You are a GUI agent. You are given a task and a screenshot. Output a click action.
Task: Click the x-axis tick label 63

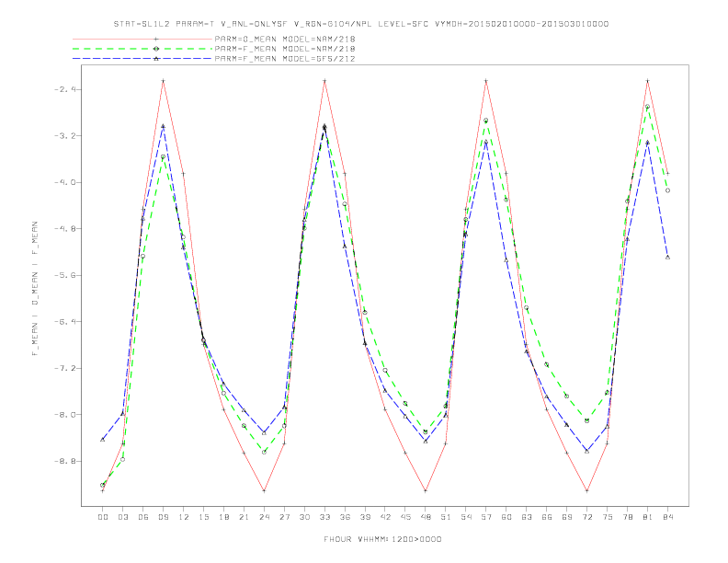coord(527,517)
